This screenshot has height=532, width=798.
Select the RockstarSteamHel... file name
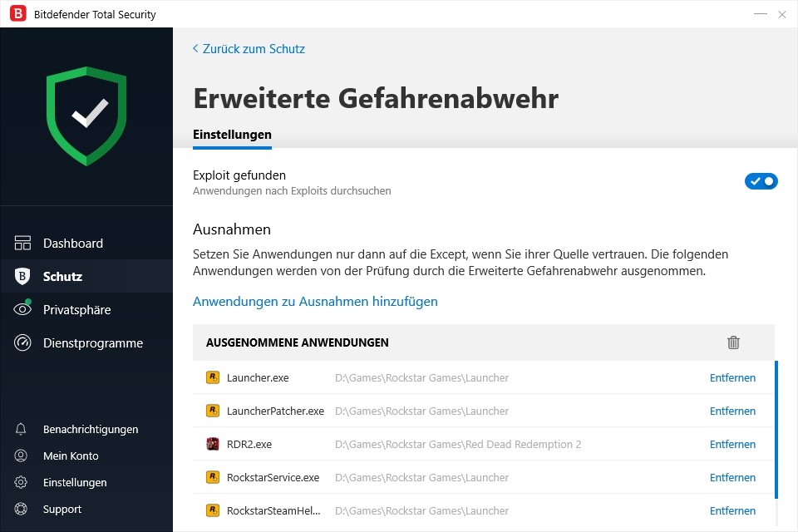click(273, 510)
